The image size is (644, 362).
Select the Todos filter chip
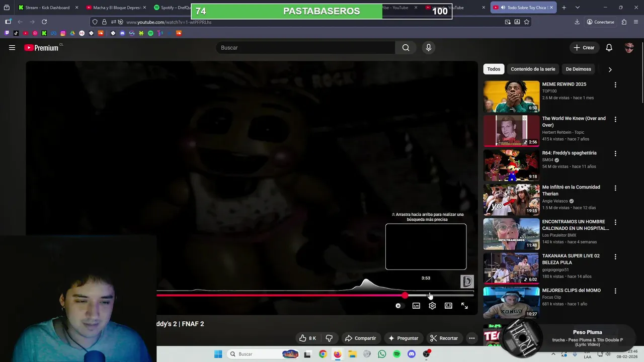(x=494, y=69)
